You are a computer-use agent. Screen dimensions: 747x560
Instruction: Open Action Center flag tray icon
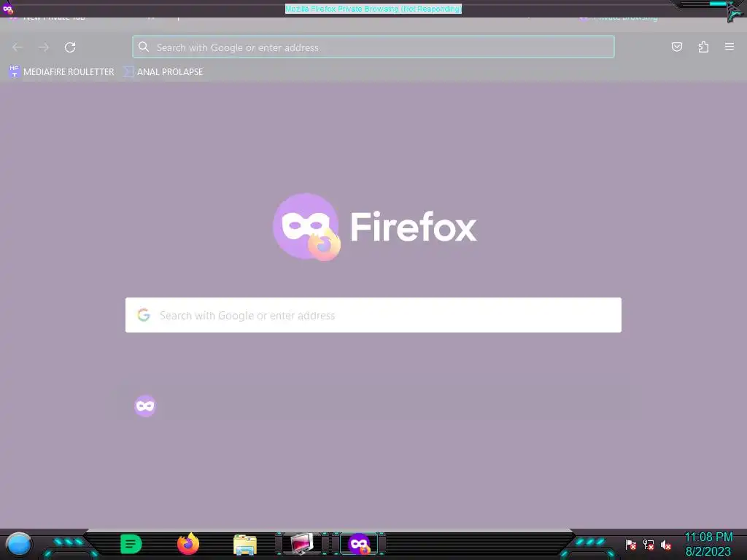tap(631, 545)
